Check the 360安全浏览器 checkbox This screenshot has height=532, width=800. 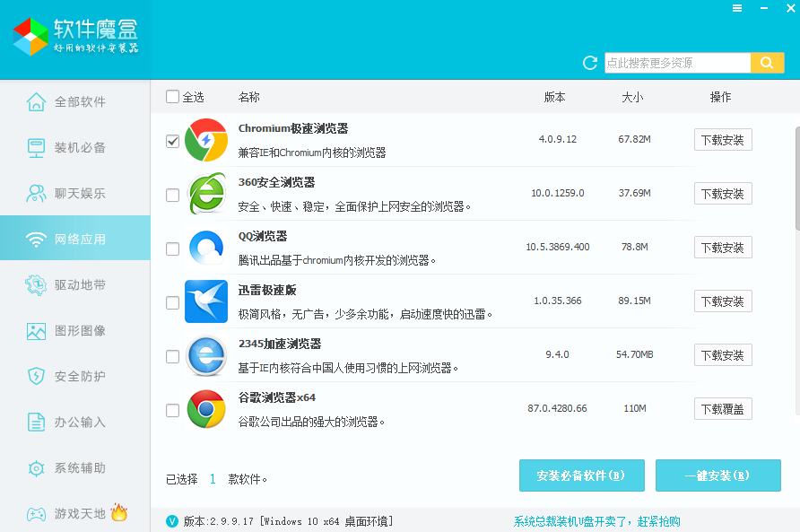pos(172,195)
